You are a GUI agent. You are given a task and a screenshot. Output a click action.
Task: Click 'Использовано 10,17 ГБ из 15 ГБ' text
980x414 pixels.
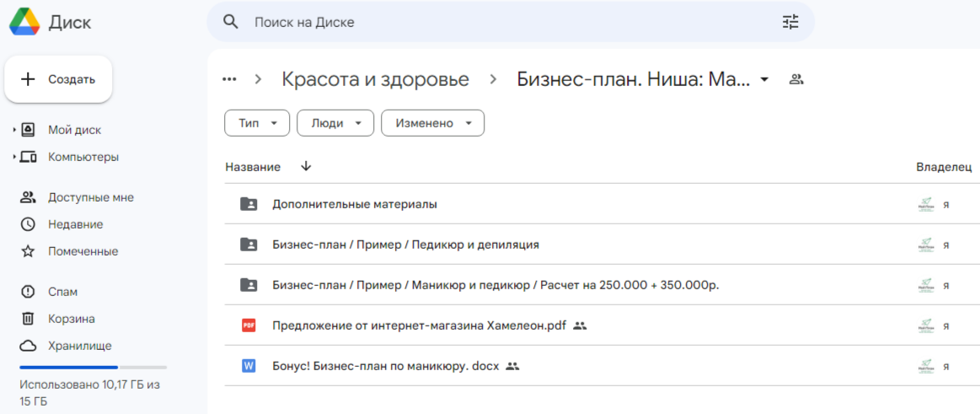click(89, 392)
